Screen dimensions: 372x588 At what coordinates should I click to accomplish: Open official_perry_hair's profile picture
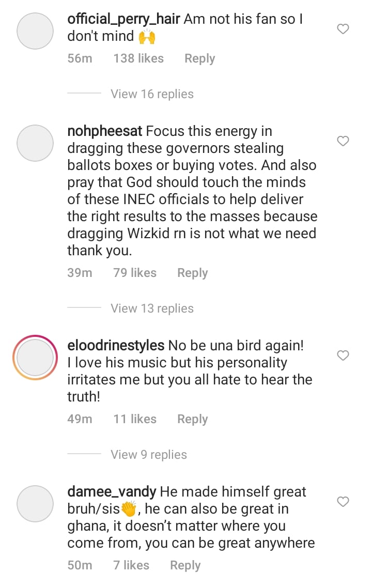[x=35, y=31]
